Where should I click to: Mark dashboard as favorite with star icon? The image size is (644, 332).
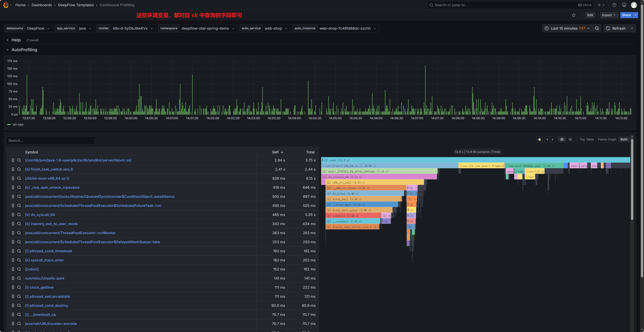574,15
